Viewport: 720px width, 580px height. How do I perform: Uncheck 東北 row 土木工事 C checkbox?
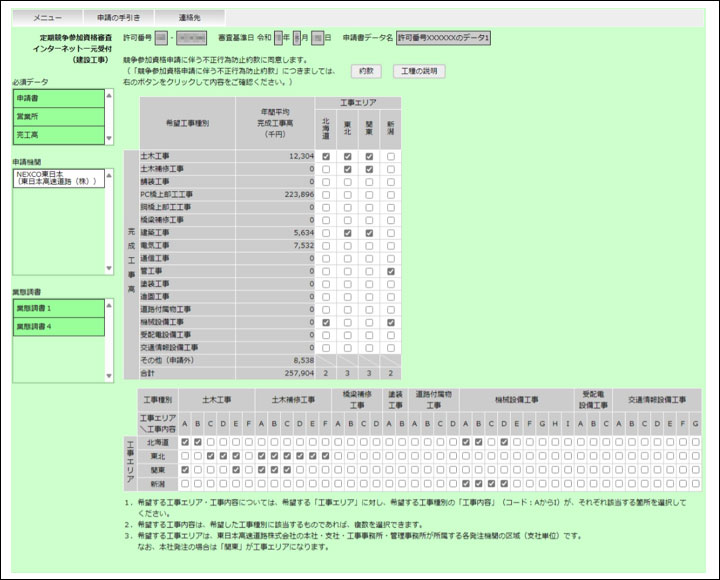[210, 456]
